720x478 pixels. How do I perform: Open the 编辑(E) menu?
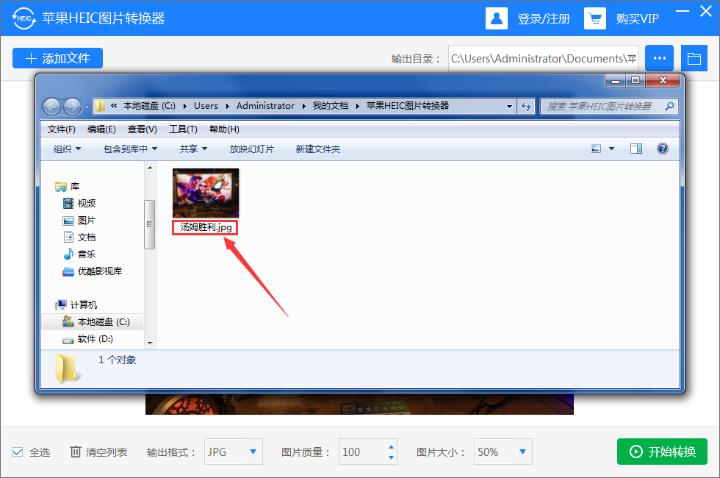click(101, 129)
